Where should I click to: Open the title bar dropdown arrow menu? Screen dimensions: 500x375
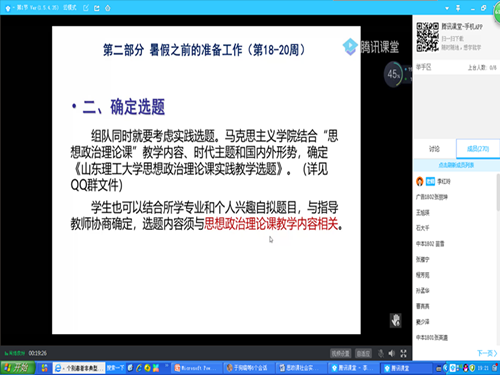447,8
